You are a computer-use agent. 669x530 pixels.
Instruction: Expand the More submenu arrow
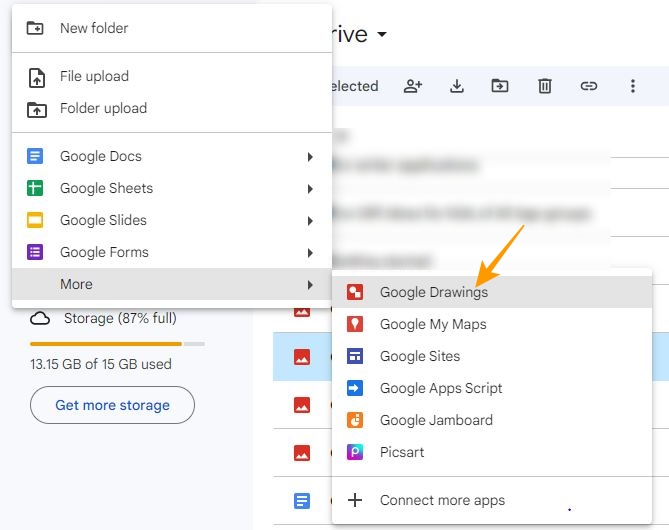pos(310,285)
